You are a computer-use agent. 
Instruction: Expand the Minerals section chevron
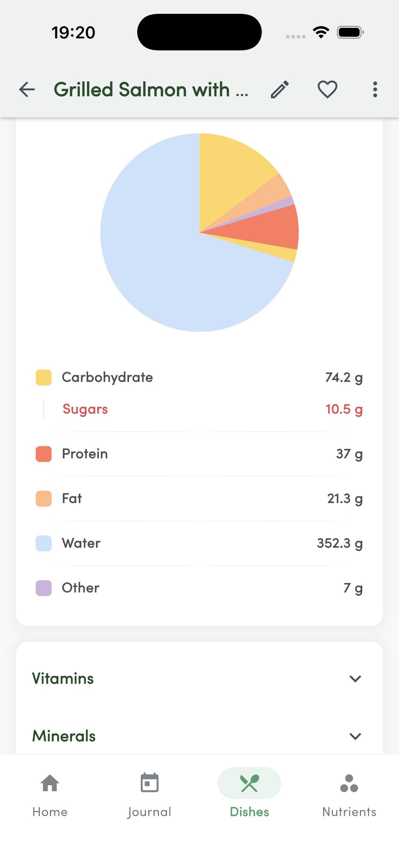355,736
